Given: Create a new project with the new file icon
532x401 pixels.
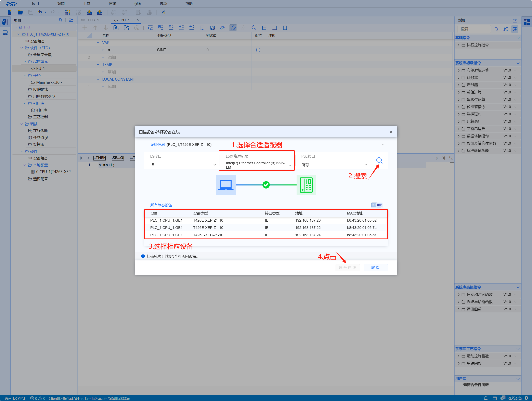Looking at the screenshot, I should click(9, 12).
